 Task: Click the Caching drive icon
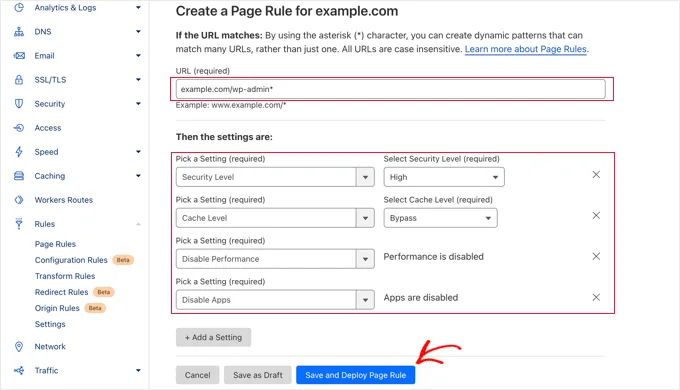19,176
